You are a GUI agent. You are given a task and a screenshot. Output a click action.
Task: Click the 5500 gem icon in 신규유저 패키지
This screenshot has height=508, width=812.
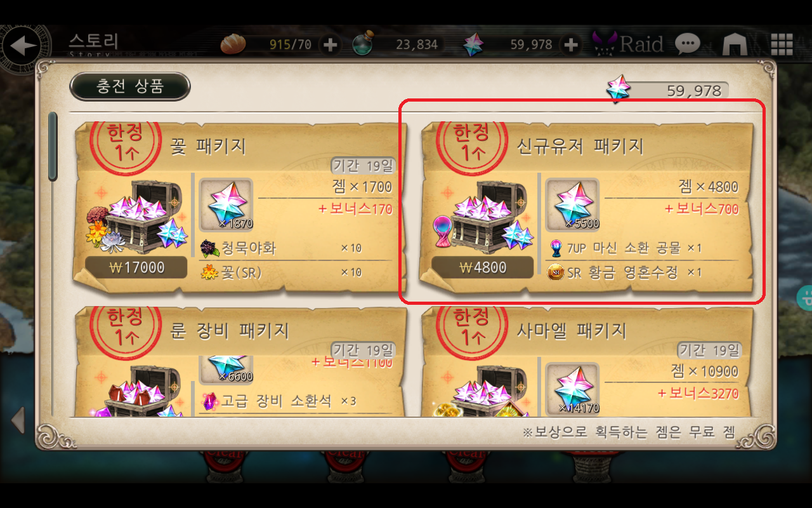(x=572, y=204)
